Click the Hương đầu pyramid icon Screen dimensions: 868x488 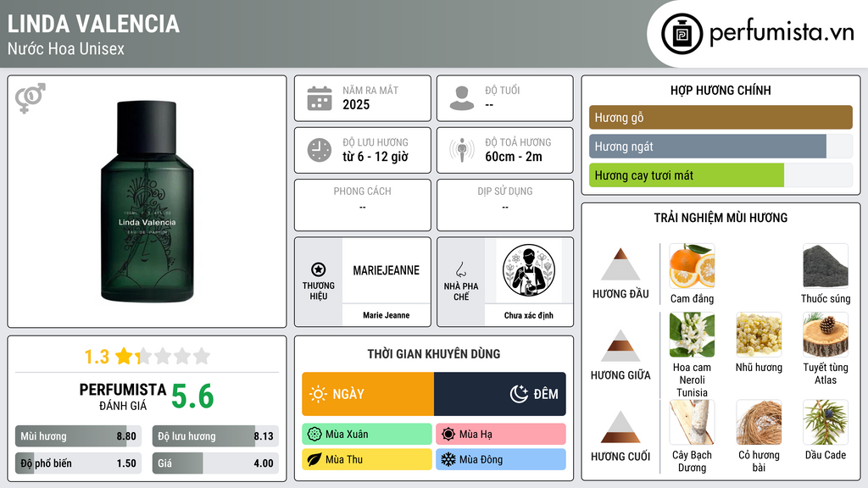[620, 264]
